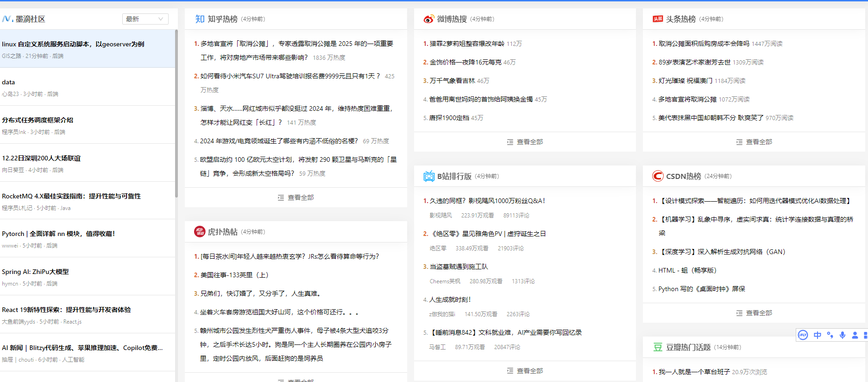Open 虎扑 post 兄弟们，快订婚了，又分手了

(261, 293)
